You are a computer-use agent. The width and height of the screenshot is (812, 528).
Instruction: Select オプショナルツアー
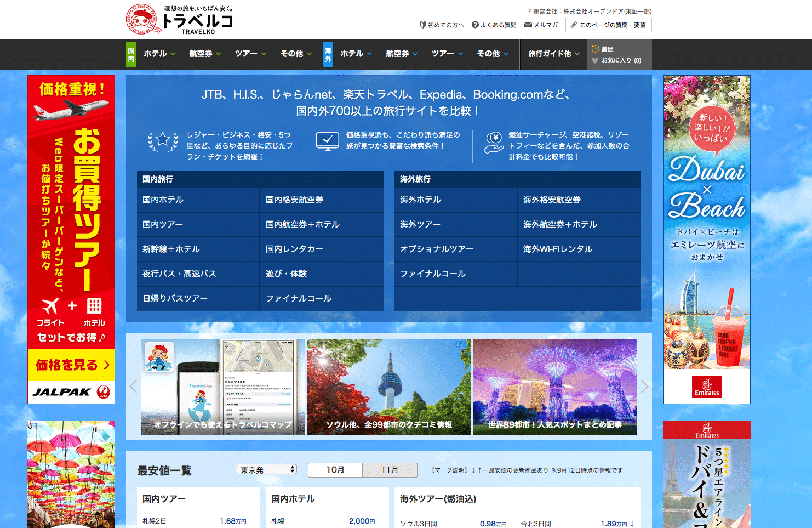point(455,249)
